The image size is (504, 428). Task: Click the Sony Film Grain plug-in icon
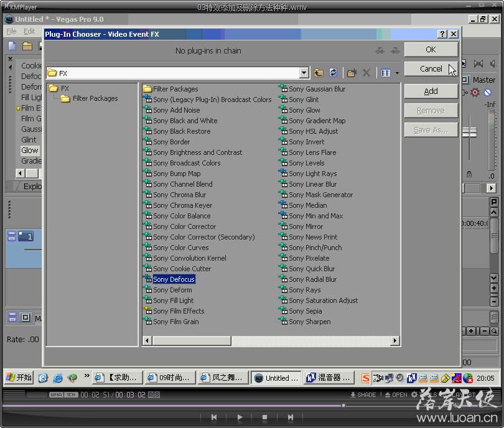(147, 321)
